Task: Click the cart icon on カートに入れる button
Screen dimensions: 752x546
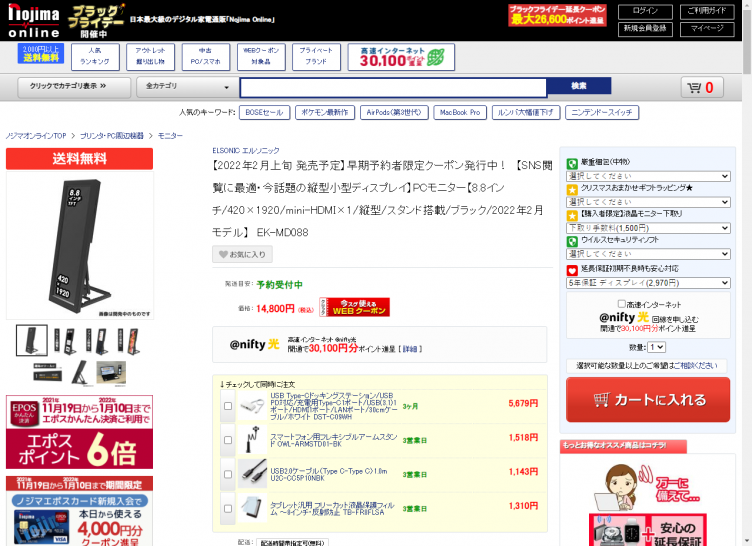Action: pyautogui.click(x=601, y=400)
